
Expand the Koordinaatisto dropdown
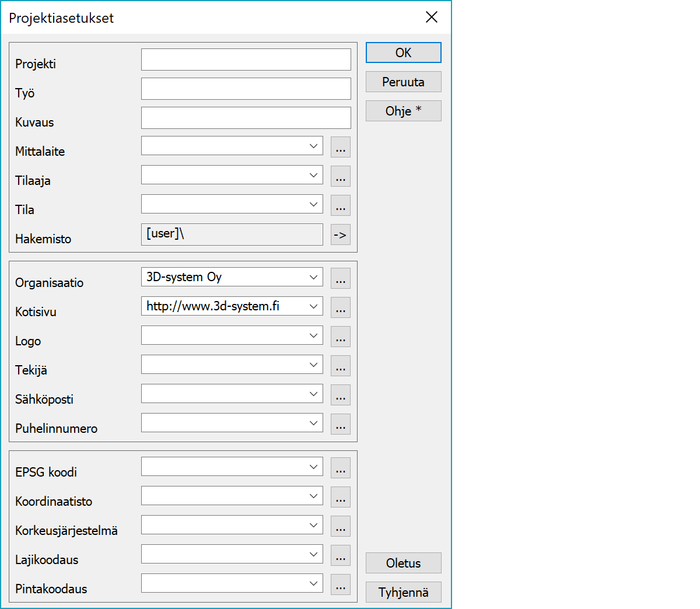tap(313, 496)
